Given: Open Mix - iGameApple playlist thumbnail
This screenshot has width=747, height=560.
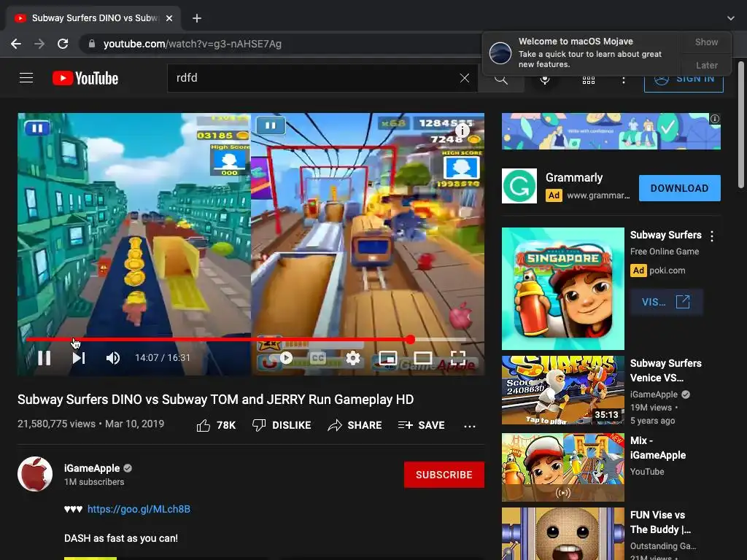Looking at the screenshot, I should point(562,467).
